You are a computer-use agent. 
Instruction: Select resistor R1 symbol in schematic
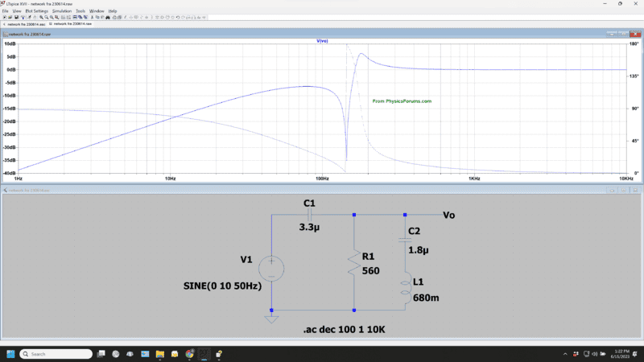click(354, 263)
